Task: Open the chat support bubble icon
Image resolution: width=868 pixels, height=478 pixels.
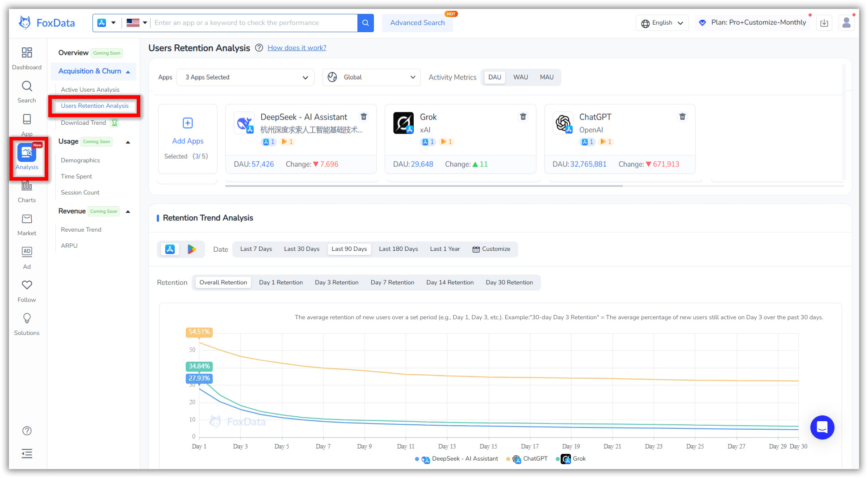Action: click(x=822, y=427)
